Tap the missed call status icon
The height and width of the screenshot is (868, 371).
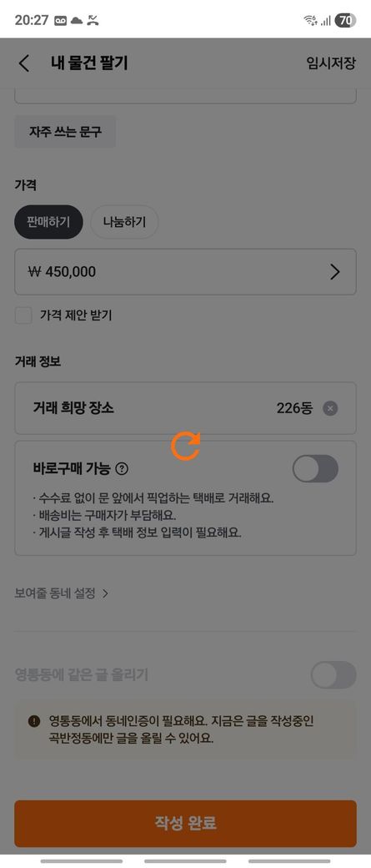point(93,21)
